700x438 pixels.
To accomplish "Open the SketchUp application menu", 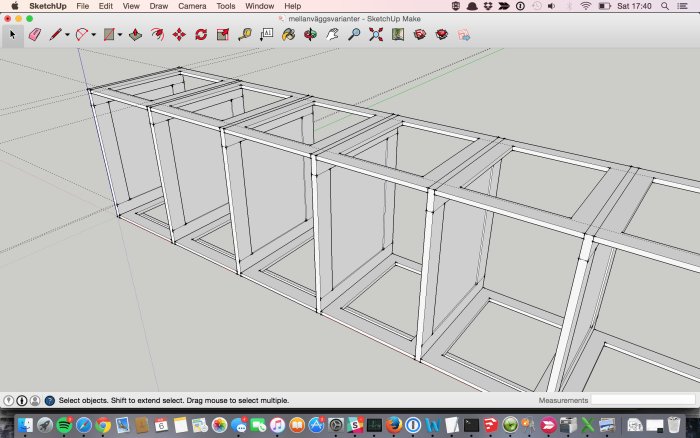I will tap(48, 6).
